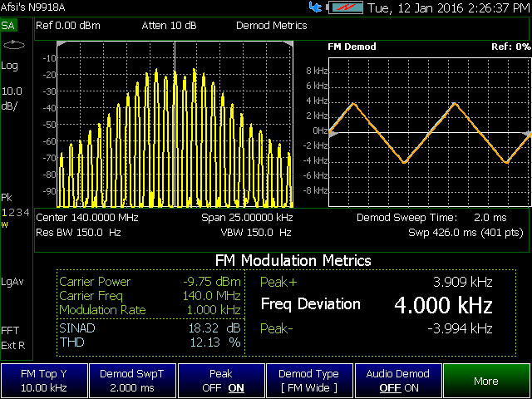Click the date and time display
532x399 pixels.
449,7
